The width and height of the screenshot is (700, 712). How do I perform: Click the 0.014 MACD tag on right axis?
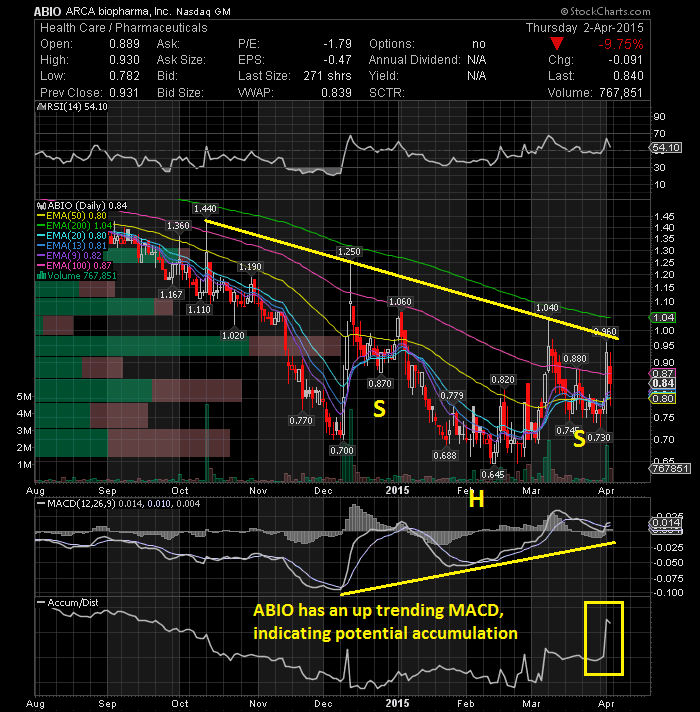[666, 522]
